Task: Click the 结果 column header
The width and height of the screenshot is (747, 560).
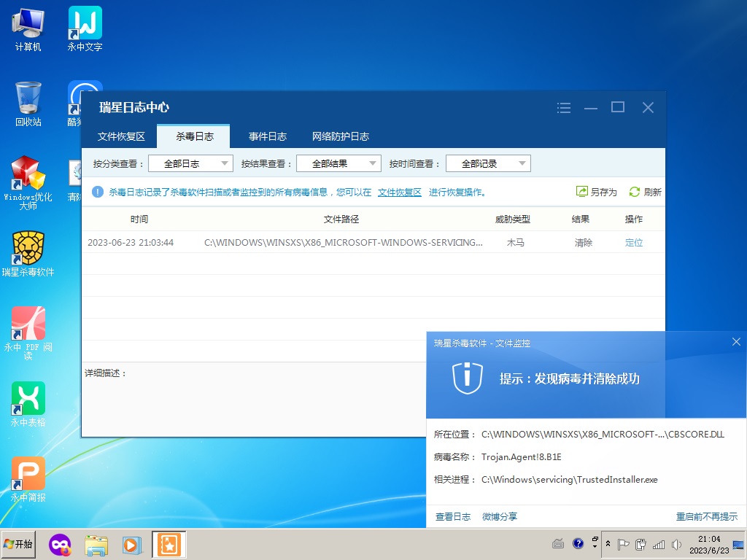Action: point(580,219)
